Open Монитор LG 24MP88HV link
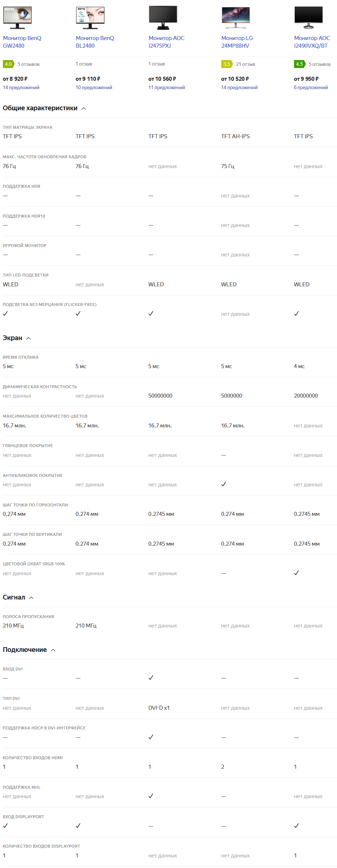 (237, 42)
